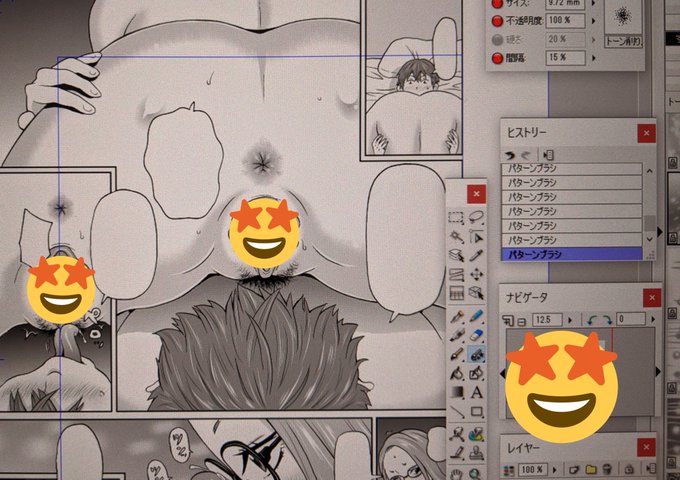Click the opacity 100 % field
680x480 pixels.
pos(566,20)
